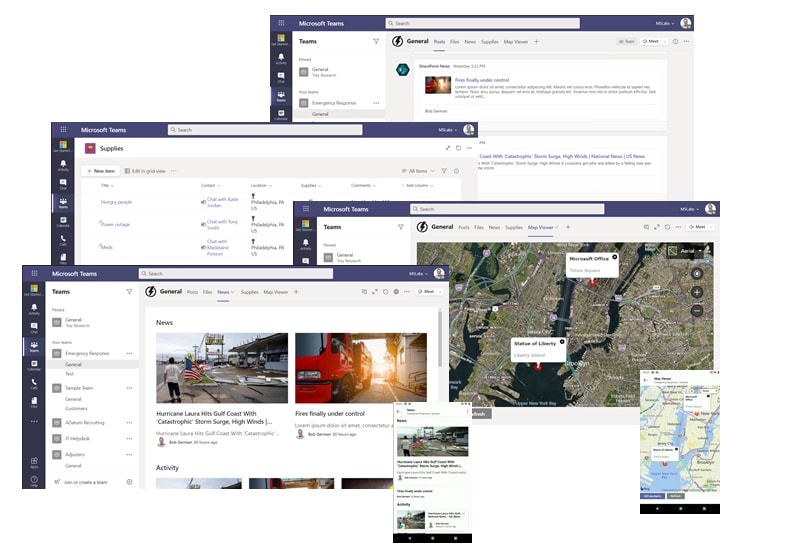The height and width of the screenshot is (552, 806).
Task: Select Adjusters team
Action: coord(75,454)
